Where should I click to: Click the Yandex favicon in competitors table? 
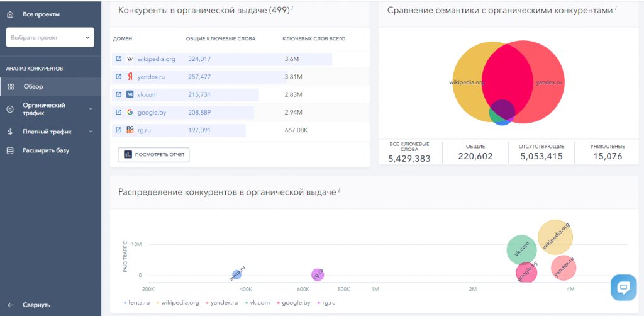[x=130, y=76]
